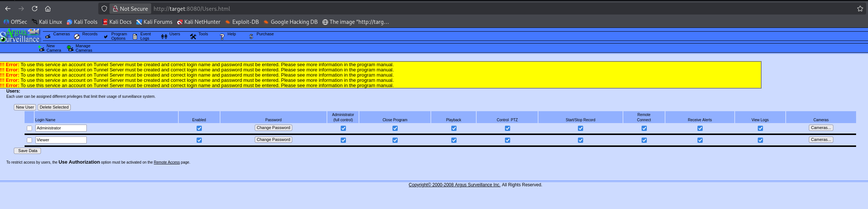Click the Administrator login name field
The width and height of the screenshot is (868, 209).
pyautogui.click(x=61, y=128)
